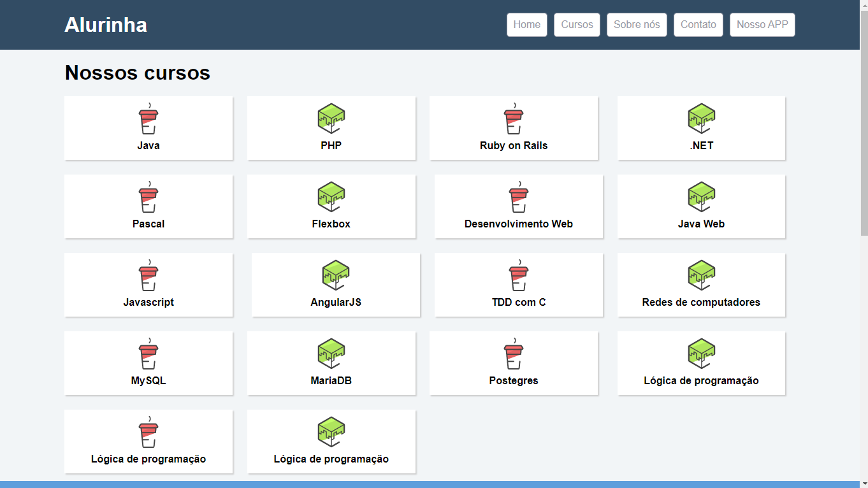Click the Alurinha site logo title
Image resolution: width=868 pixels, height=488 pixels.
click(x=106, y=25)
